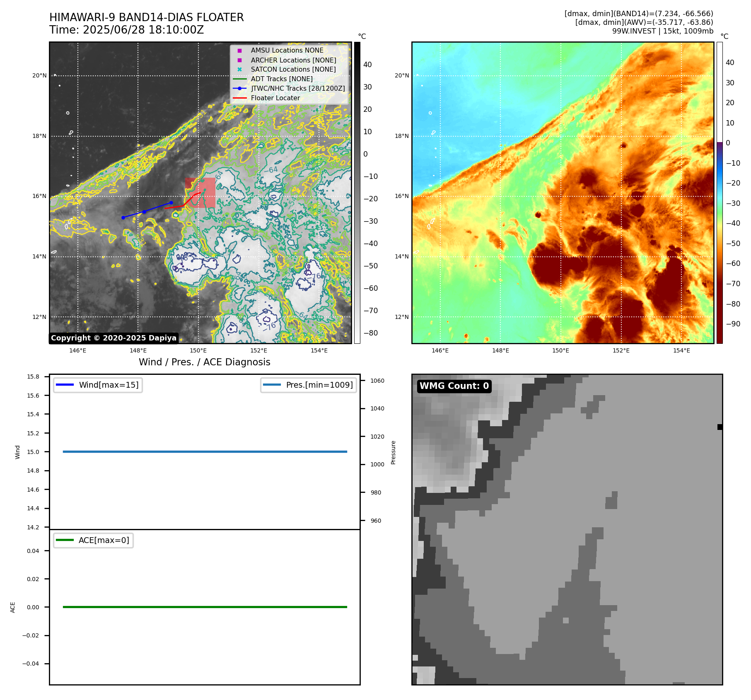This screenshot has height=700, width=751.
Task: Click the green ACE line in chart
Action: coord(205,607)
